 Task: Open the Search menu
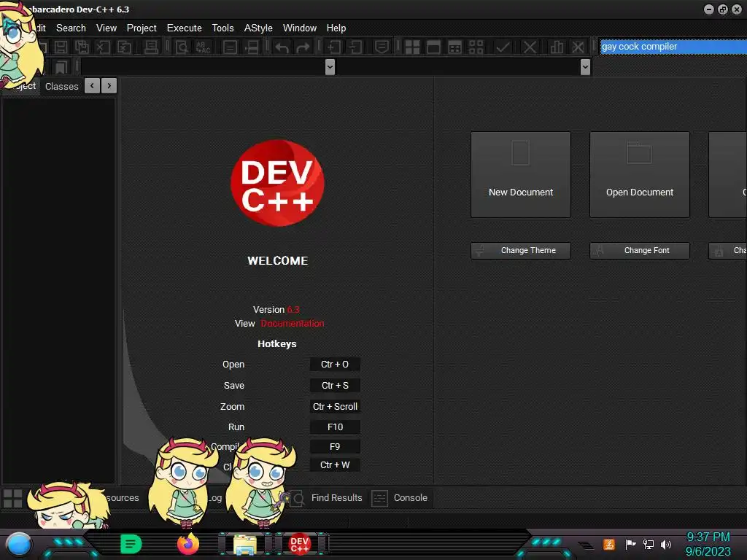point(71,28)
